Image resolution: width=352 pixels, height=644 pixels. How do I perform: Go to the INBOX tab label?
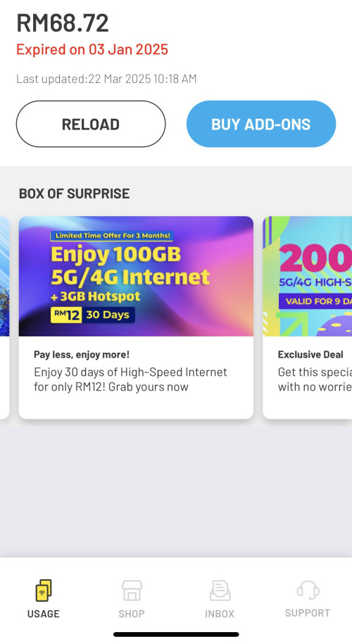click(220, 614)
